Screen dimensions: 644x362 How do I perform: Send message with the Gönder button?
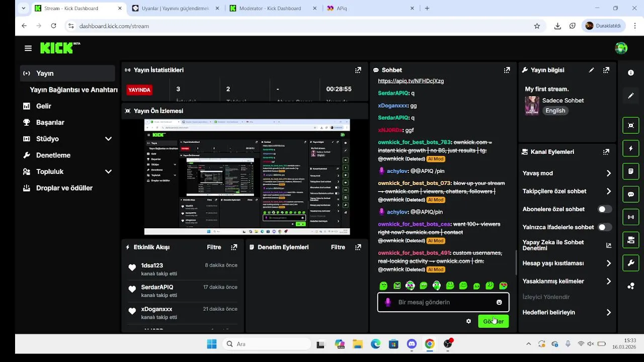point(493,321)
